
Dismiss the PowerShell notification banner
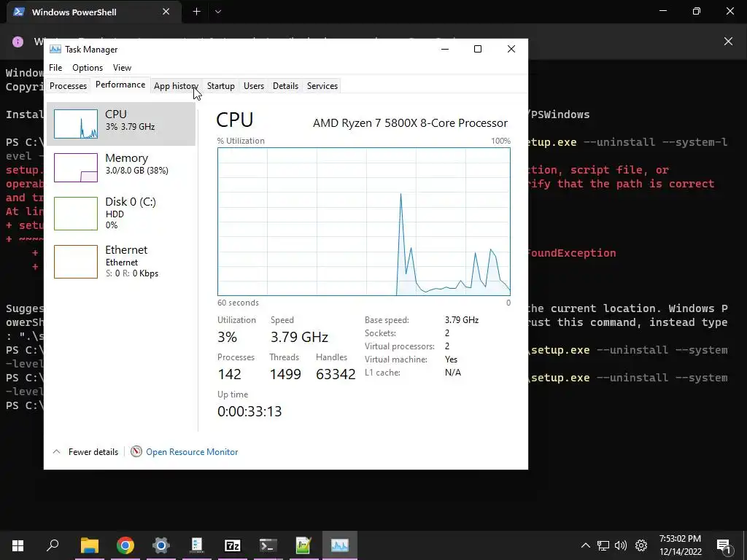click(x=728, y=42)
